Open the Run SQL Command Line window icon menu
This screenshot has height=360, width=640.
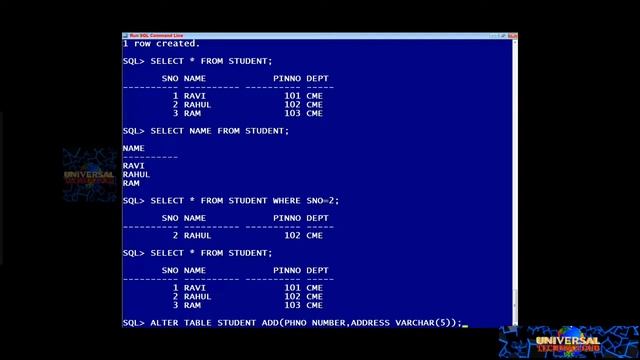[125, 36]
